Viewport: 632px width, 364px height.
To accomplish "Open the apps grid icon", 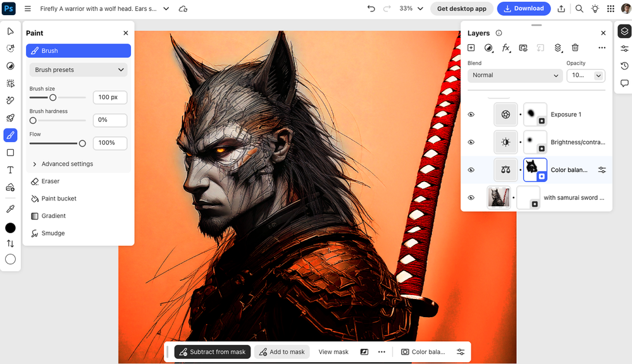I will [x=610, y=8].
